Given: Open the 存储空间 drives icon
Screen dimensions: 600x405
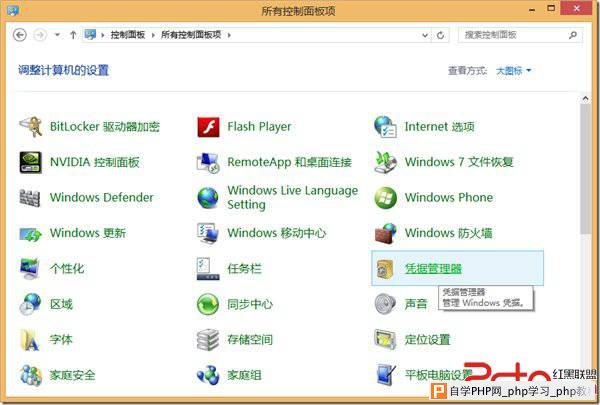Looking at the screenshot, I should pos(208,340).
